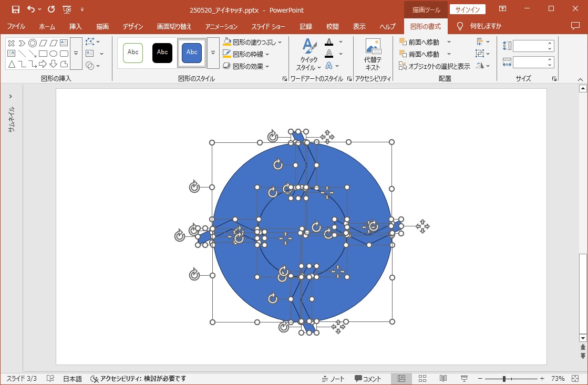The image size is (588, 385).
Task: Open the ファイル menu tab
Action: tap(16, 26)
